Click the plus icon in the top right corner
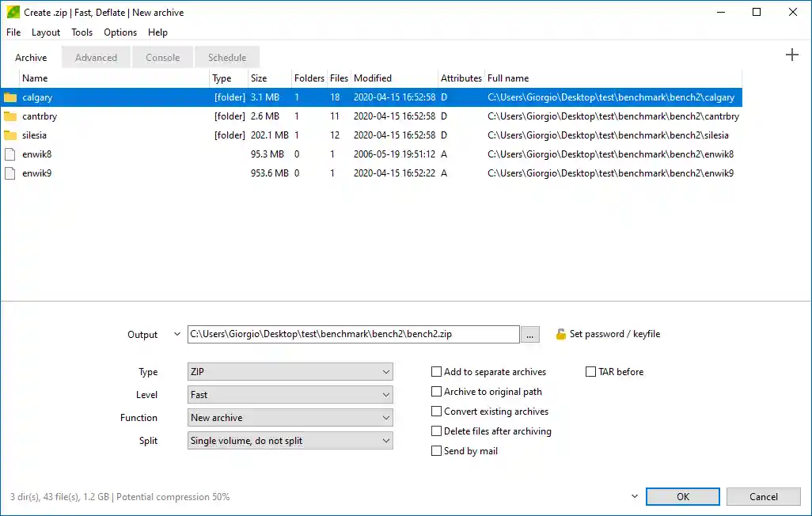Viewport: 812px width, 516px height. click(791, 55)
